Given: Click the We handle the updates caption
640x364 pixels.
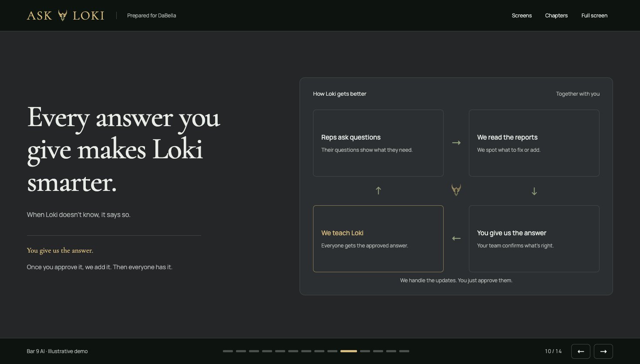Looking at the screenshot, I should pos(456,281).
